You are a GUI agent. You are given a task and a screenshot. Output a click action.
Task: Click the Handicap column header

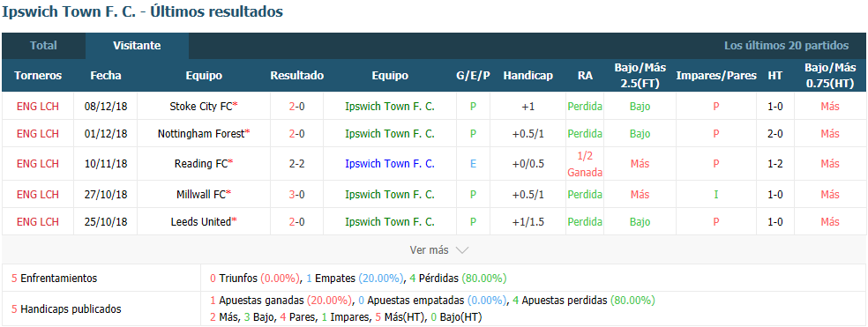click(x=528, y=76)
